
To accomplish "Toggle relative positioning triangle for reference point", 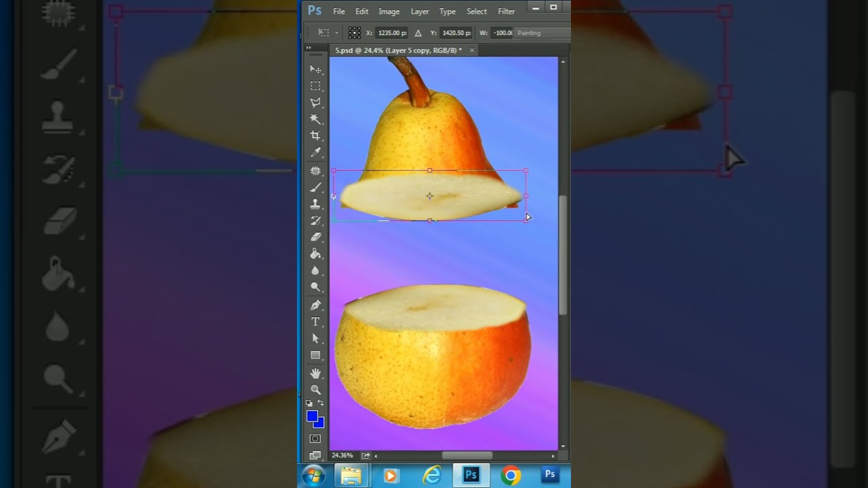I will 418,33.
